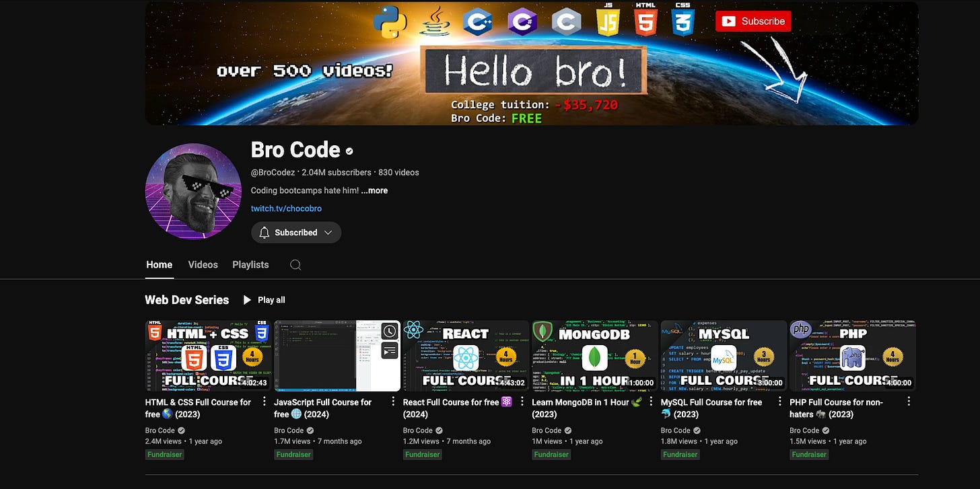
Task: Click the CSS3 logo in the banner
Action: coord(682,20)
